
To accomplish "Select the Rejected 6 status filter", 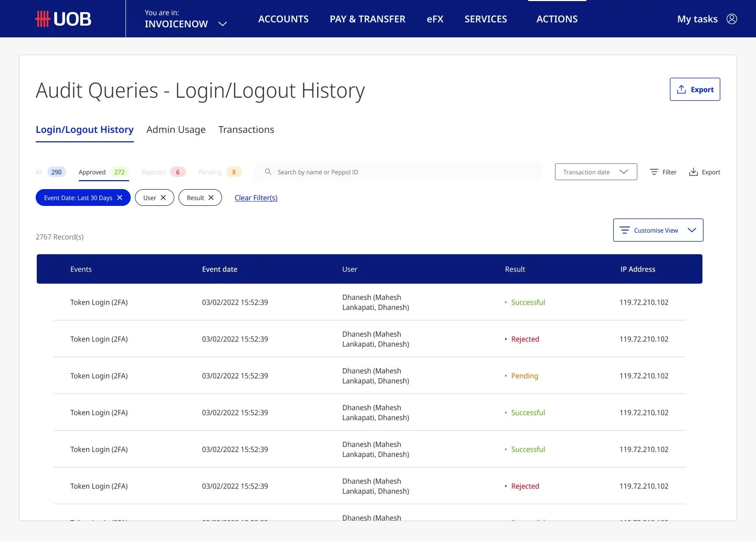I will coord(163,172).
